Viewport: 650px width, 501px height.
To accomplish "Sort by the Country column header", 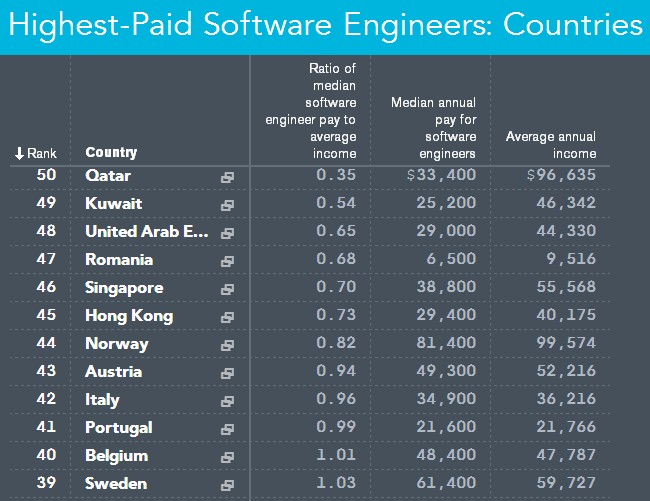I will pyautogui.click(x=111, y=153).
